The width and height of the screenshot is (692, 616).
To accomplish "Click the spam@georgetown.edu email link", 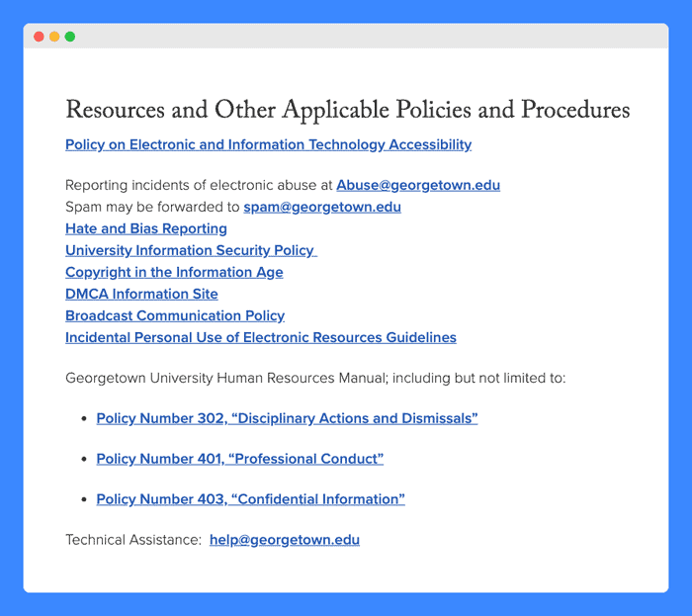I will (322, 207).
